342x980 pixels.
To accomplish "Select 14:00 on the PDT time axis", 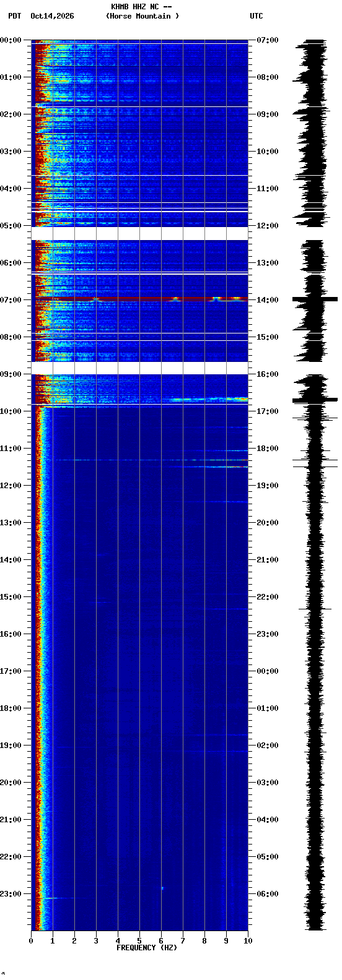I will 11,560.
